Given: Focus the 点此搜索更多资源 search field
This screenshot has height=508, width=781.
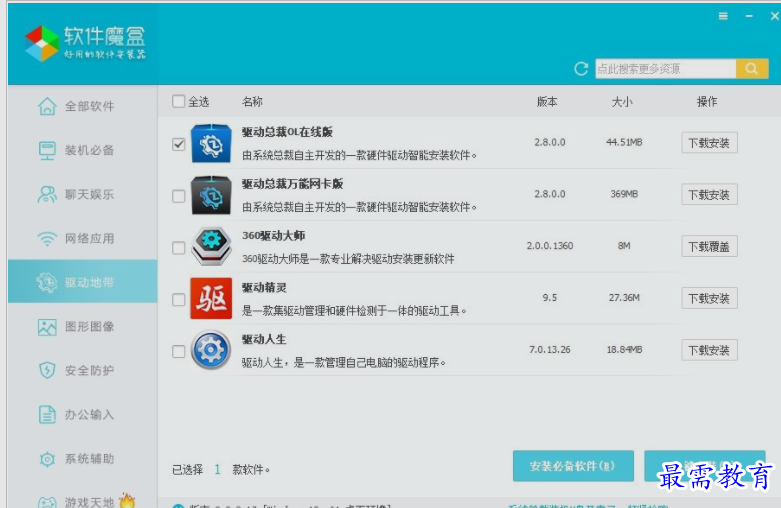Looking at the screenshot, I should click(x=665, y=69).
